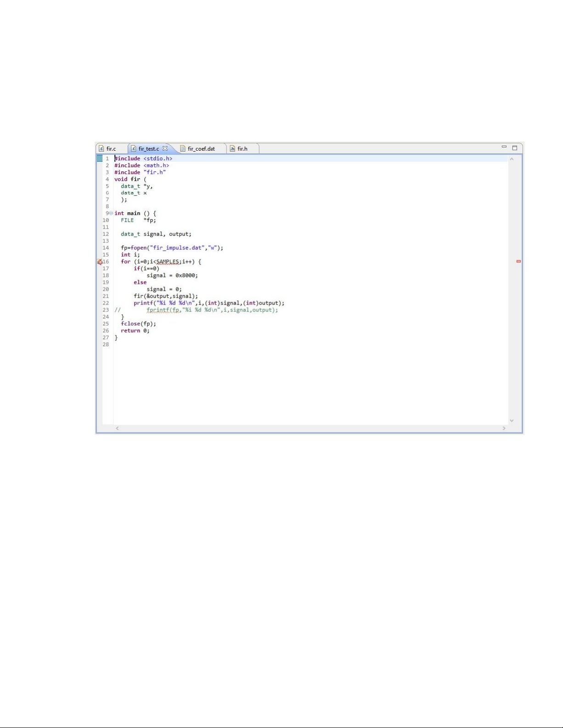Click the 'signal = 0x8000;' line
The image size is (563, 728).
tap(172, 275)
